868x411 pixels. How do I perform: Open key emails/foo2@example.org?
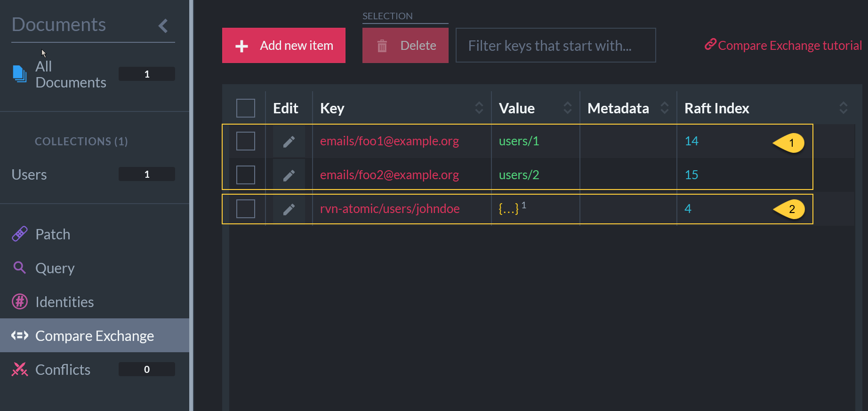(389, 175)
